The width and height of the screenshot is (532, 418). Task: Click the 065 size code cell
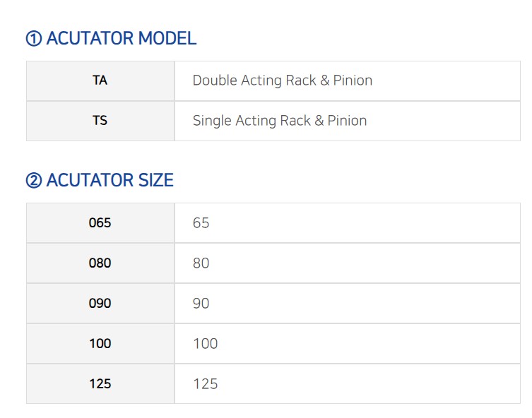100,222
